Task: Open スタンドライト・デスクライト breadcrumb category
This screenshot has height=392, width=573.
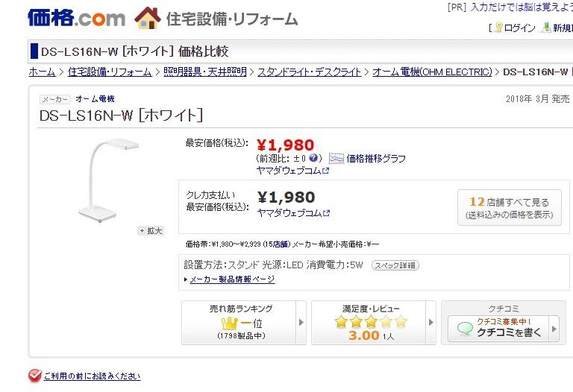Action: (x=310, y=72)
